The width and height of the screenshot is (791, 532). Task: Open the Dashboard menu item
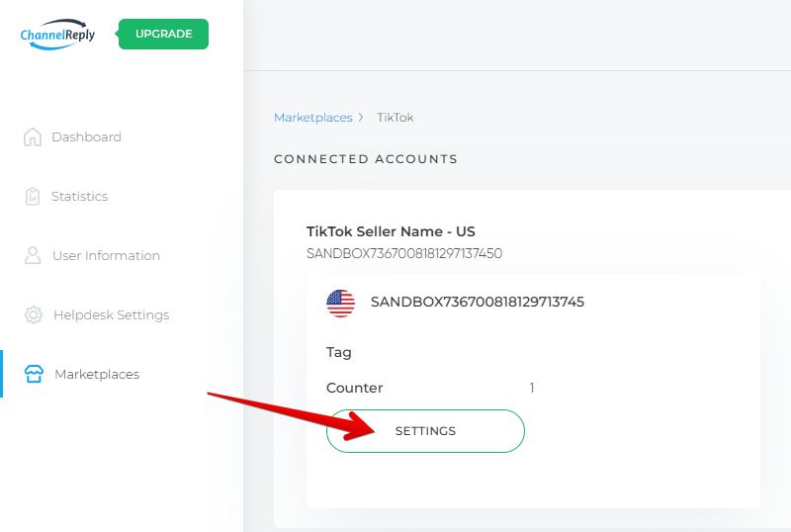86,136
